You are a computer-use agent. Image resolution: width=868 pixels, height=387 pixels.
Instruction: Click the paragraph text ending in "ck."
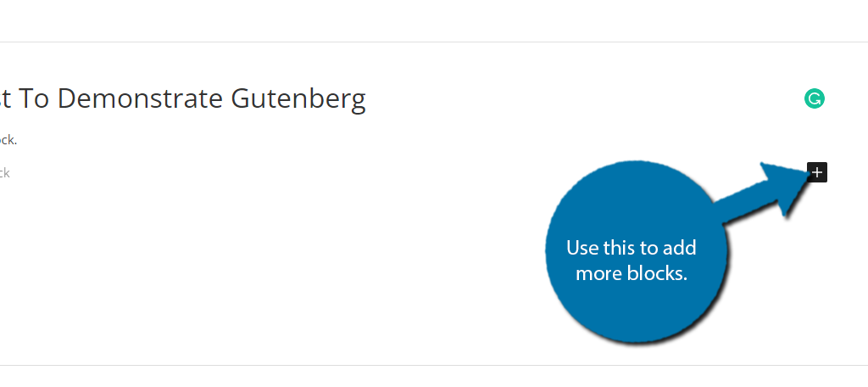click(x=8, y=140)
